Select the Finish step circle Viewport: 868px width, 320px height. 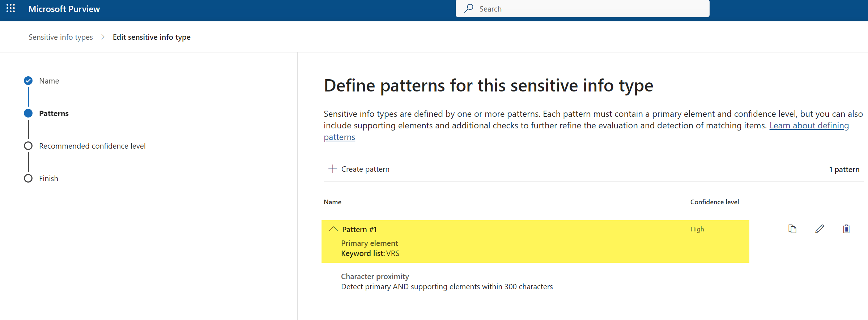28,178
